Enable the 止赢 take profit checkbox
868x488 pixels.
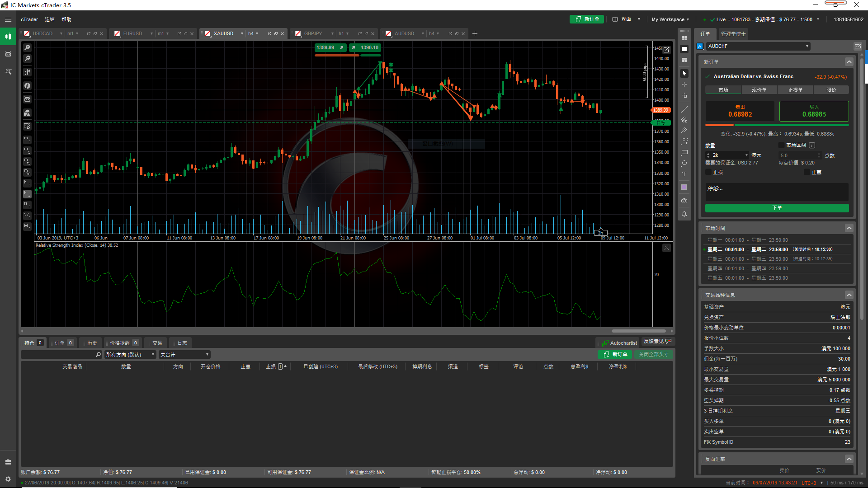coord(807,172)
